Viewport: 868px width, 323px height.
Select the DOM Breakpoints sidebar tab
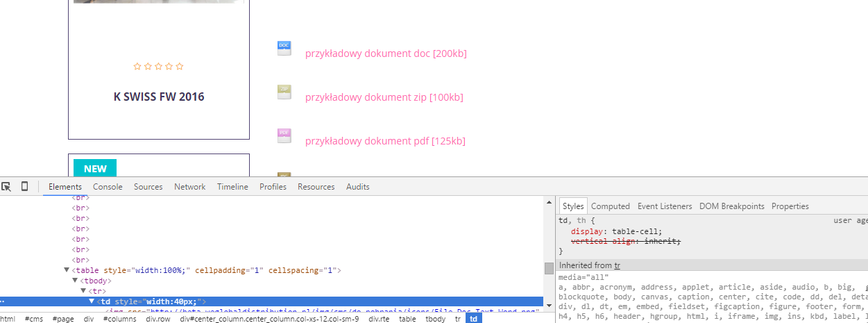point(732,206)
